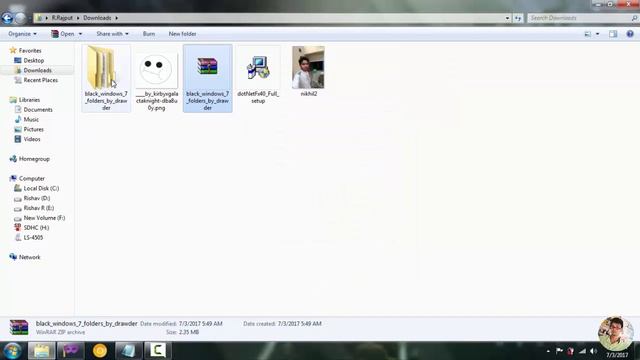The width and height of the screenshot is (640, 360).
Task: Change view with the view icon
Action: coord(588,34)
